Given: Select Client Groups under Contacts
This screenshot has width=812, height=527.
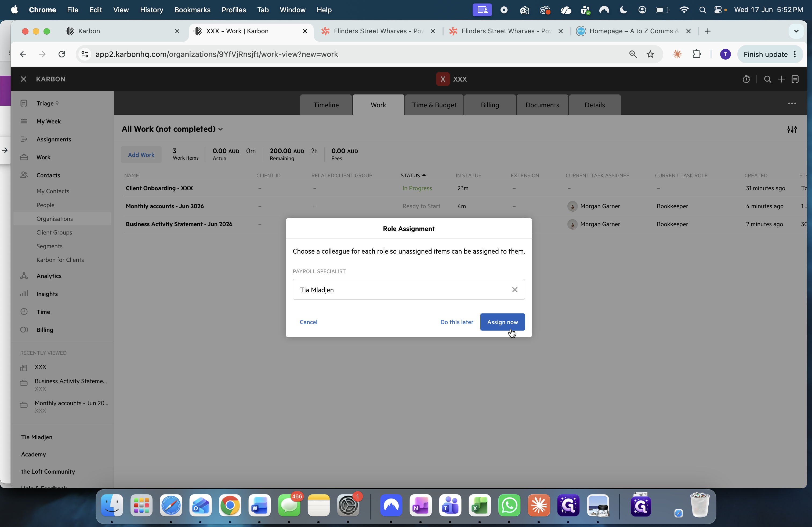Looking at the screenshot, I should pos(54,232).
